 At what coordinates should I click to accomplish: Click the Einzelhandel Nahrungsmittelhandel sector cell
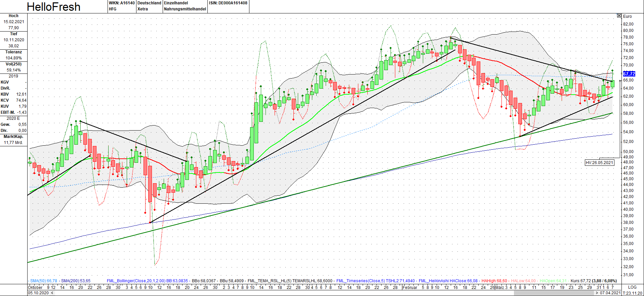(x=185, y=6)
